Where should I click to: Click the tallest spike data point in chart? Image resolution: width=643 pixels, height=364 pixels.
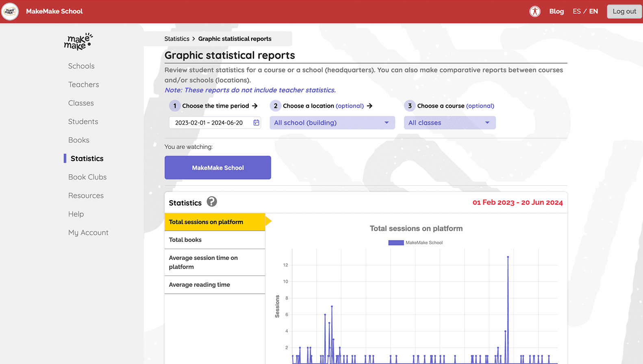click(508, 257)
